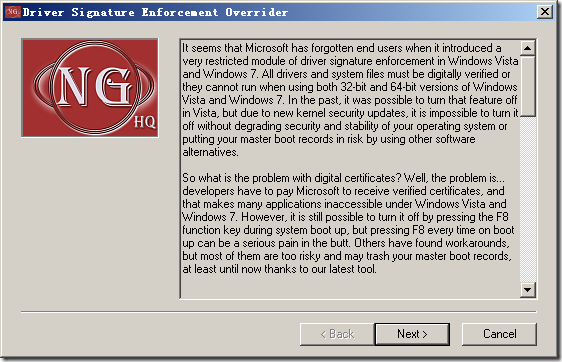This screenshot has width=562, height=362.
Task: Click the NG icon in title bar
Action: click(x=13, y=12)
